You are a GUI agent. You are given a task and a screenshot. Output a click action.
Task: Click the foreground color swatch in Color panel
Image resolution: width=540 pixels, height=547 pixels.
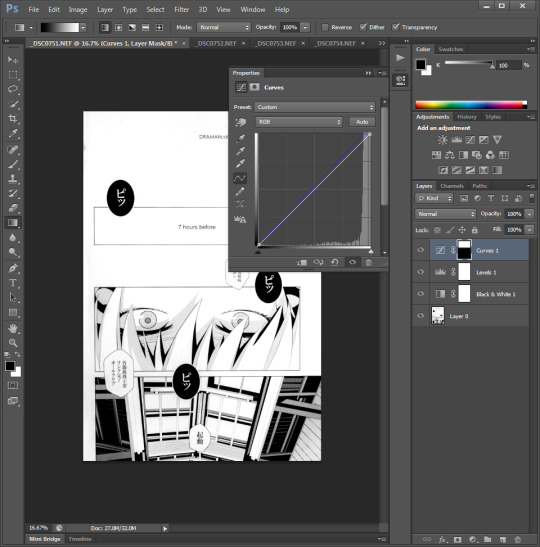click(x=421, y=65)
